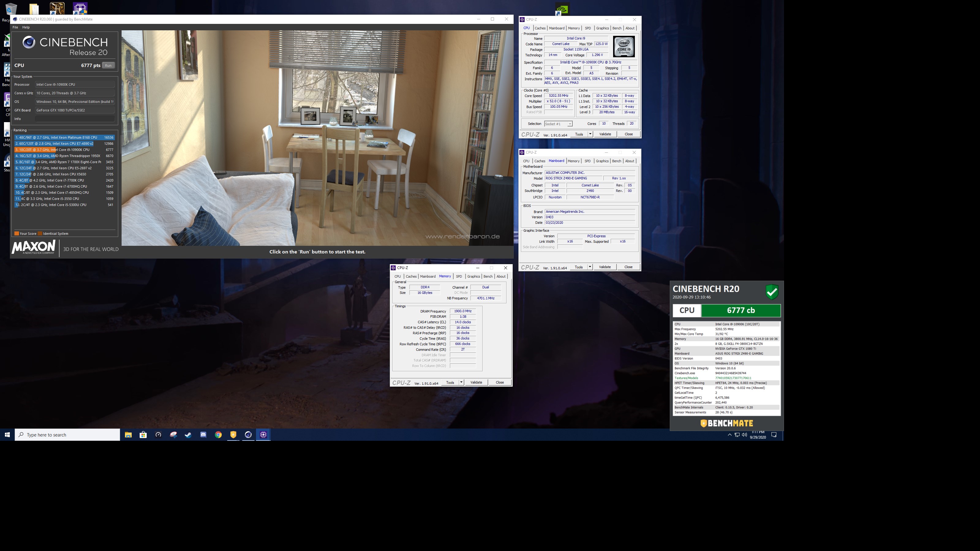Select the purple chip desktop shortcut
Screen dimensions: 980x551
80,8
